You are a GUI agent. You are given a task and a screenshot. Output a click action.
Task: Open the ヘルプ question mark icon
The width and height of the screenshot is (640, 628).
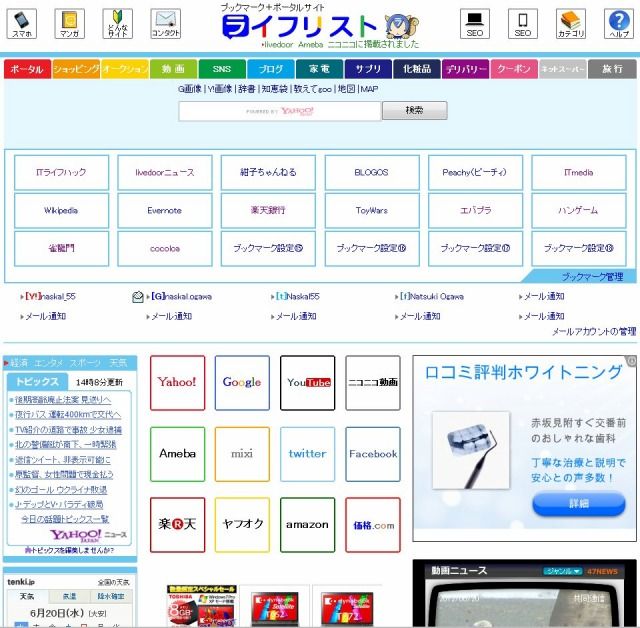point(619,24)
